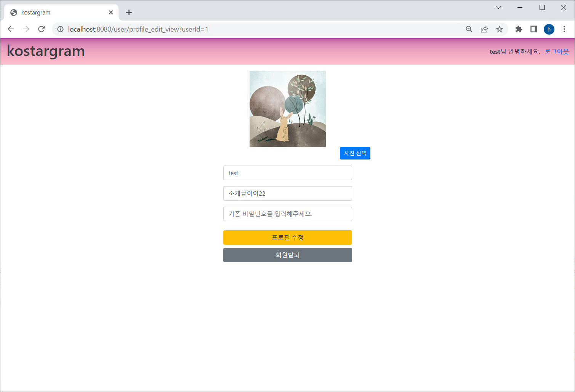
Task: Click the yellow 프로필 수정 button
Action: (x=287, y=237)
